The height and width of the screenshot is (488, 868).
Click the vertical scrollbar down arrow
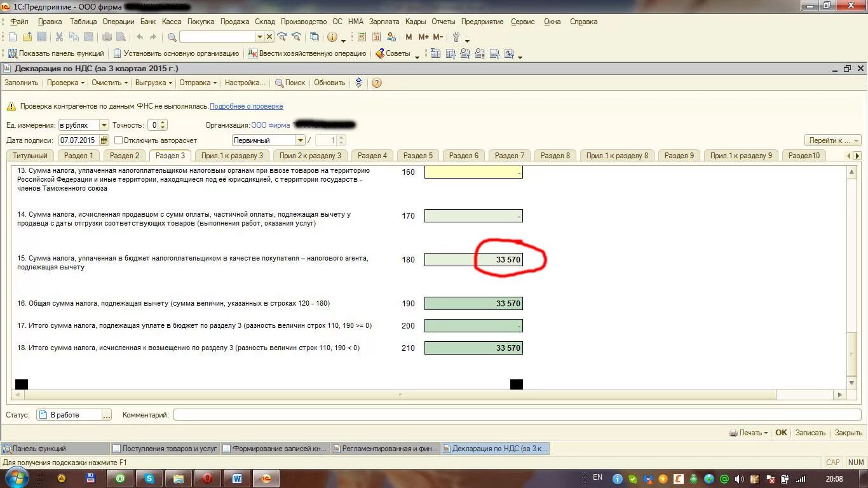click(x=853, y=383)
